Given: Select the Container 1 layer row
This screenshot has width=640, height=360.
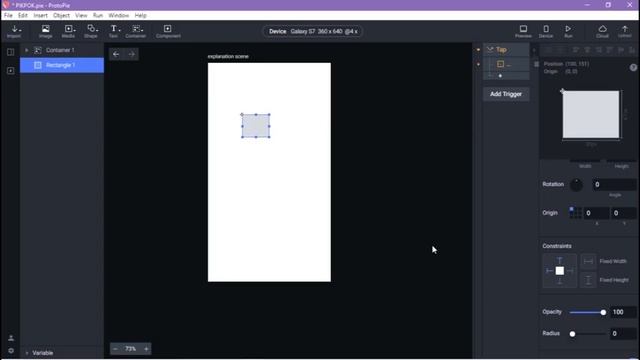Looking at the screenshot, I should (62, 50).
